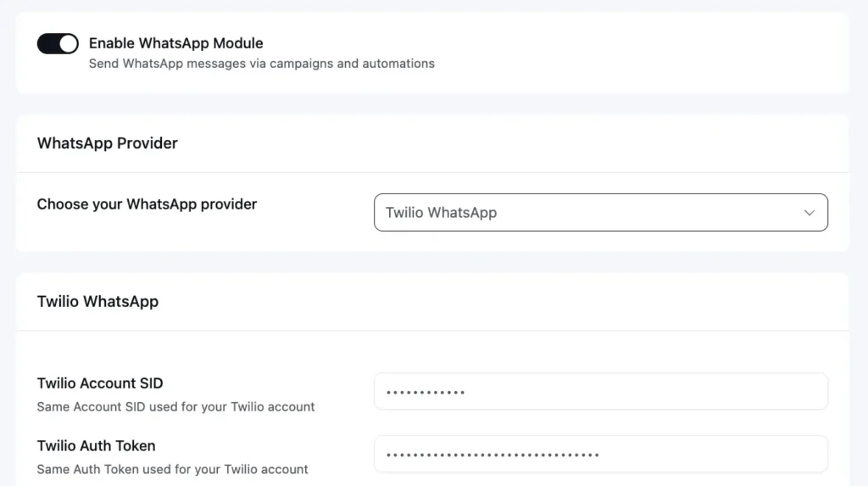The width and height of the screenshot is (868, 486).
Task: Click the 'WhatsApp Provider' section heading
Action: coord(108,143)
